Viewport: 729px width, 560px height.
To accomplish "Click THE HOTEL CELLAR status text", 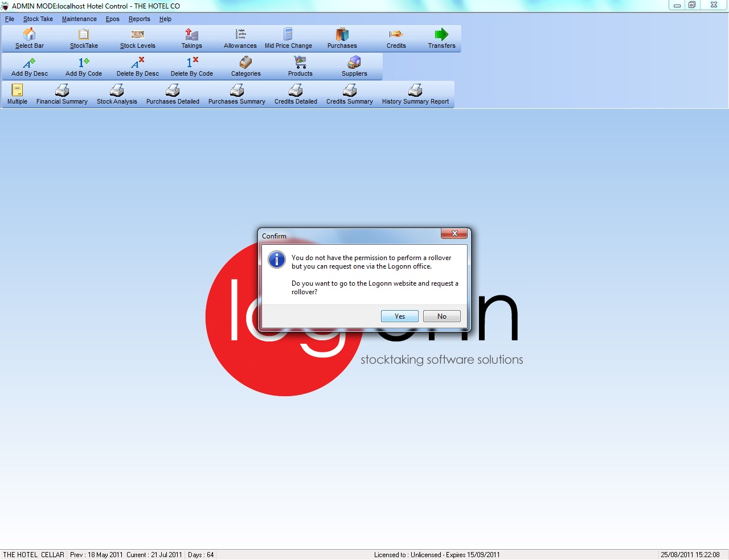I will point(34,555).
